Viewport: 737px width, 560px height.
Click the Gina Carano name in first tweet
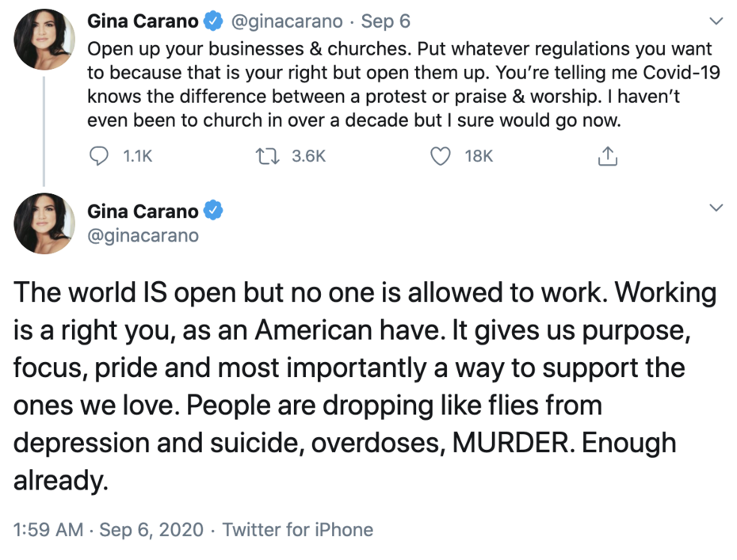(x=143, y=21)
